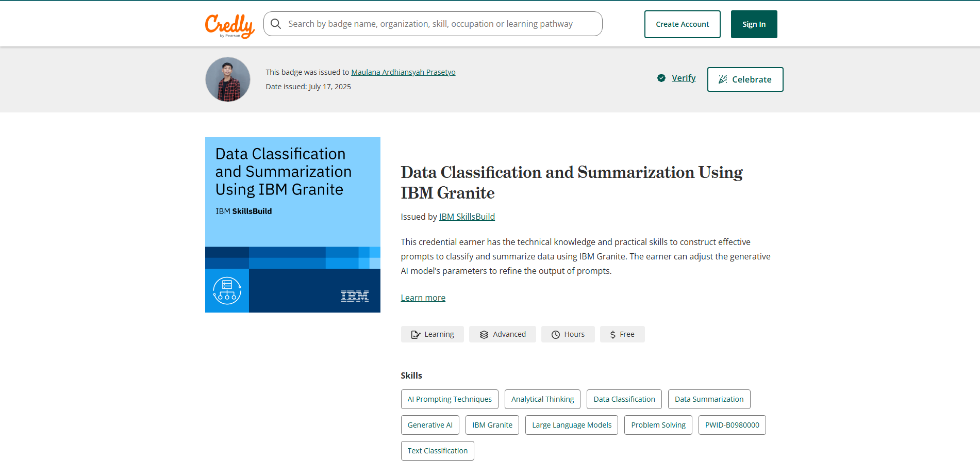
Task: Click the data network icon on badge
Action: click(x=227, y=290)
